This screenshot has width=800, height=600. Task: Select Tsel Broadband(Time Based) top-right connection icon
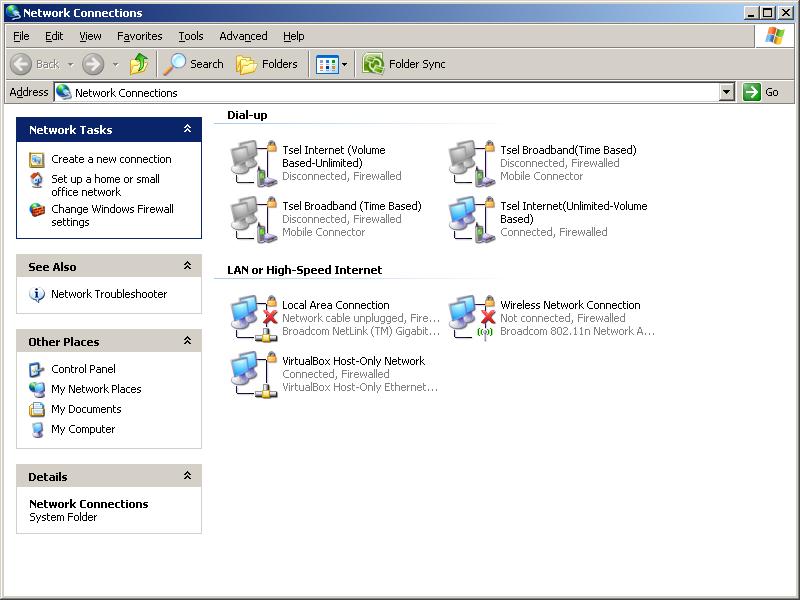coord(471,163)
